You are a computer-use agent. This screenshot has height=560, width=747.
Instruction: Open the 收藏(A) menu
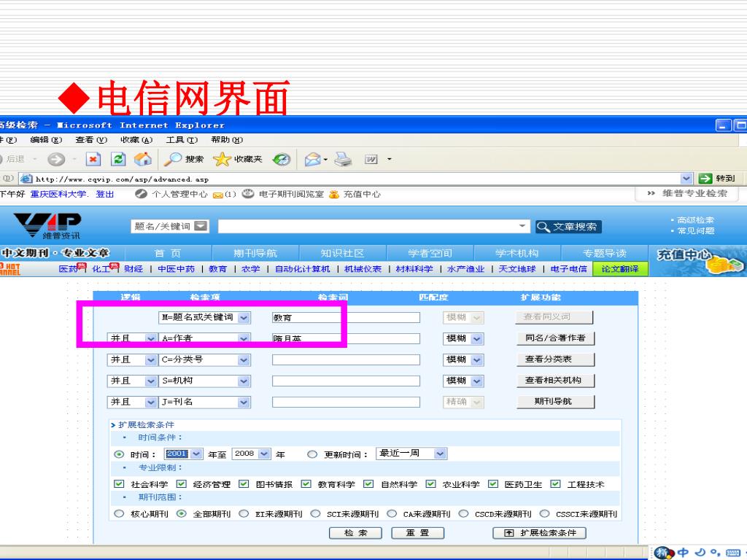pos(136,140)
